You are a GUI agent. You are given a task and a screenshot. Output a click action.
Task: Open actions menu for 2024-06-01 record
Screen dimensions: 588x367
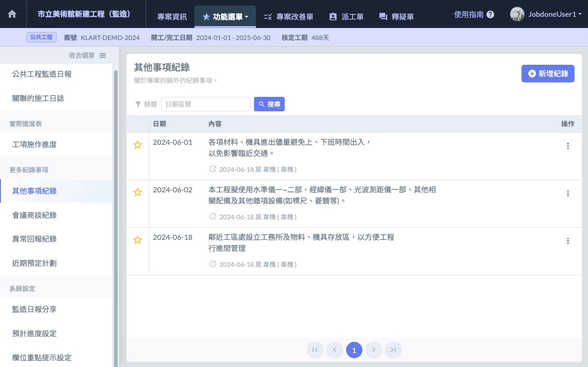pyautogui.click(x=568, y=146)
